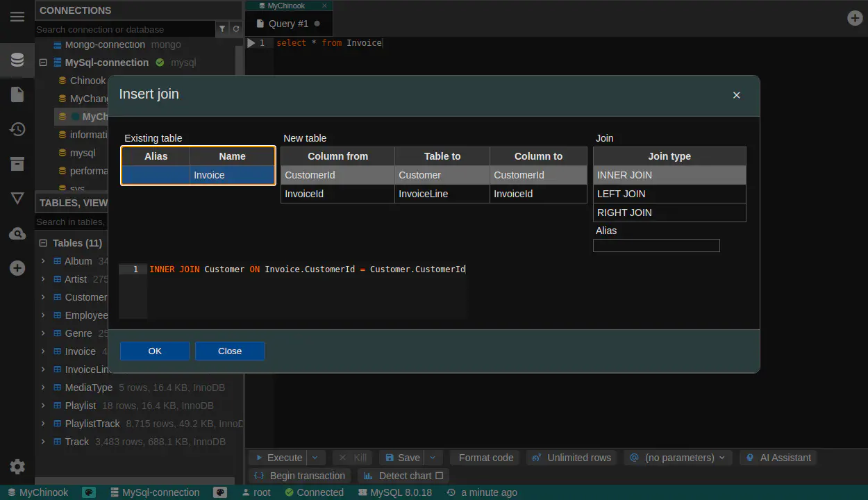Open the cloud connections sidebar icon
Image resolution: width=868 pixels, height=500 pixels.
tap(17, 233)
